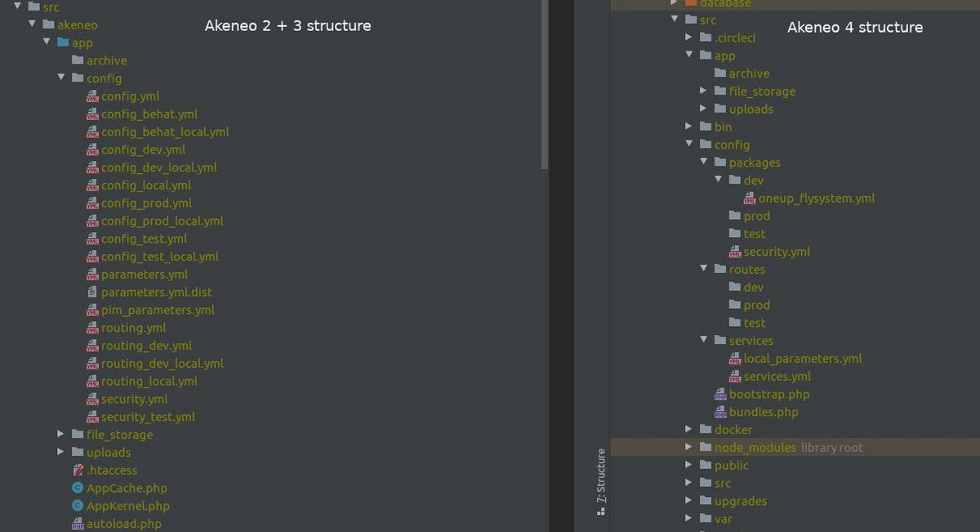
Task: Expand the .circleci folder arrow
Action: [x=689, y=38]
